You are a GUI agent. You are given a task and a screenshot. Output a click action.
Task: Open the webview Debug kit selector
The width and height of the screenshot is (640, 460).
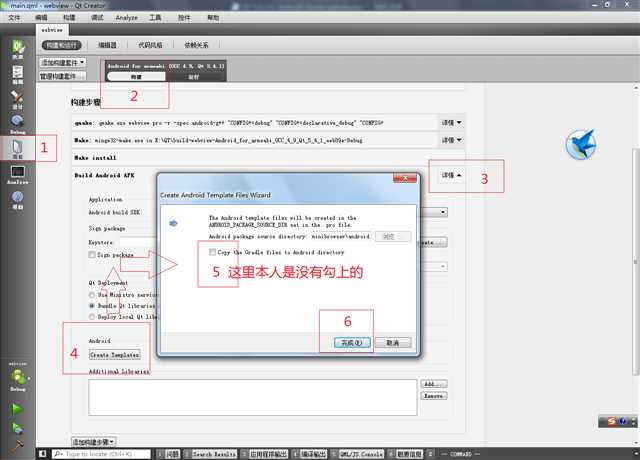tap(18, 378)
